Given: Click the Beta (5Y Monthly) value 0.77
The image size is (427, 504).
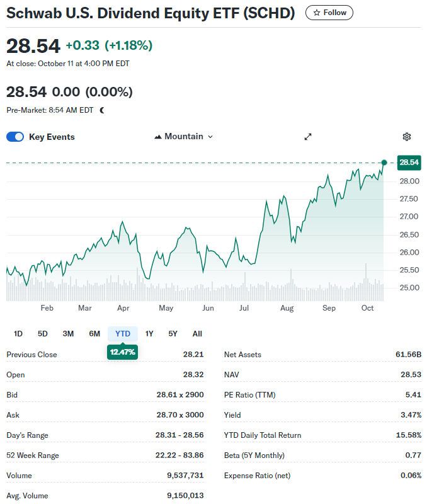Looking at the screenshot, I should pyautogui.click(x=413, y=455).
